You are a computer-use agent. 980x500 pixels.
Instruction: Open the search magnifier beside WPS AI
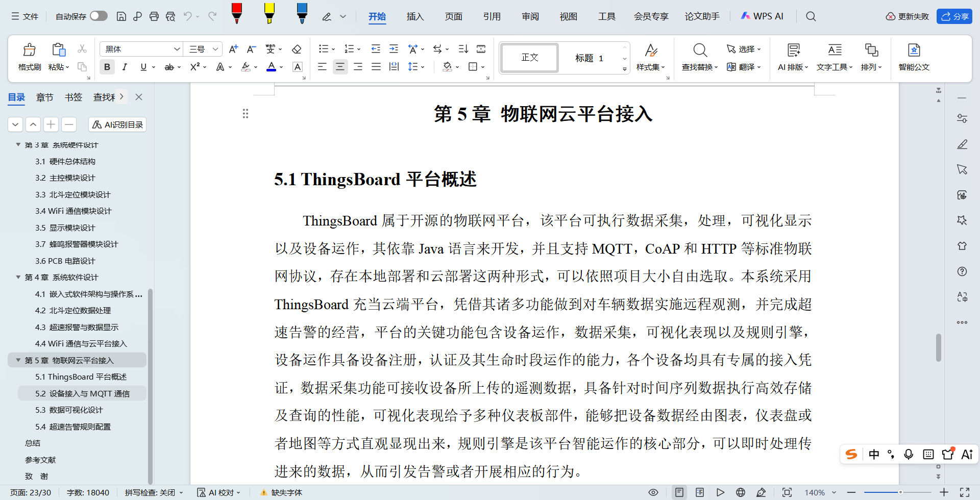(x=811, y=16)
